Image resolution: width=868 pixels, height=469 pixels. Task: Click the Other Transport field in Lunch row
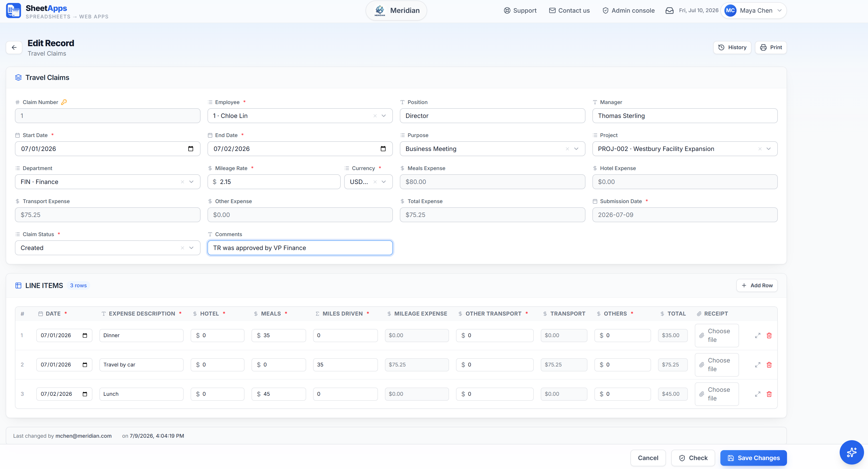tap(495, 394)
